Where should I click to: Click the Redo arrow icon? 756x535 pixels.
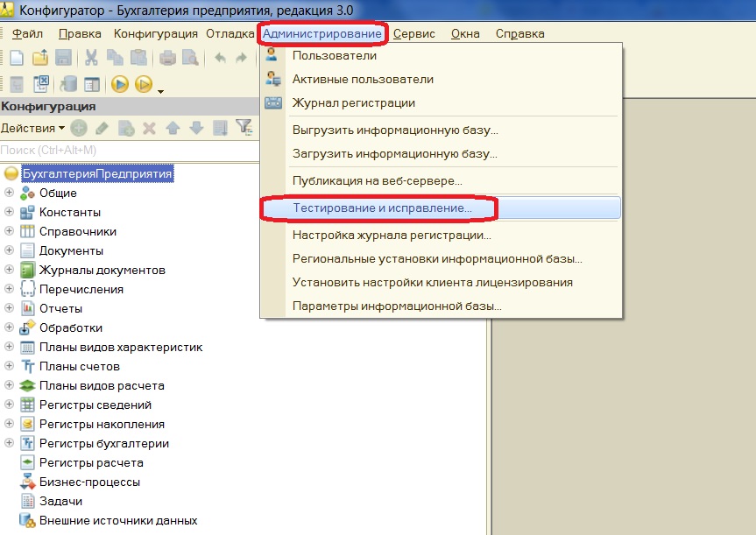coord(241,58)
